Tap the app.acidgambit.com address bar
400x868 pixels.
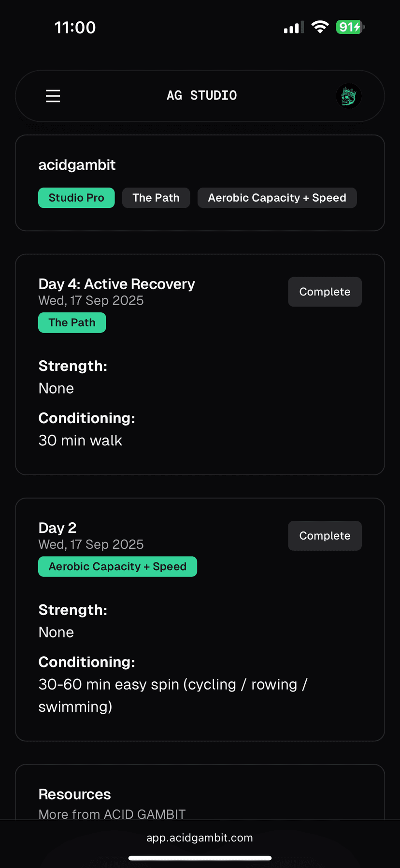[200, 838]
